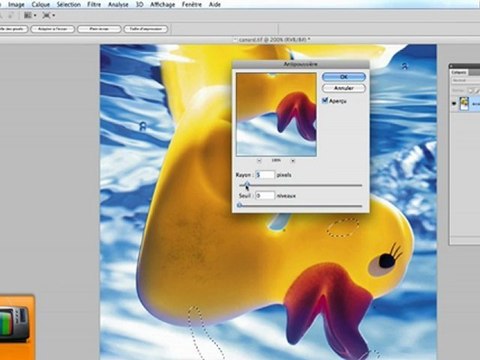Open the 3D menu
This screenshot has width=480, height=360.
pos(140,4)
